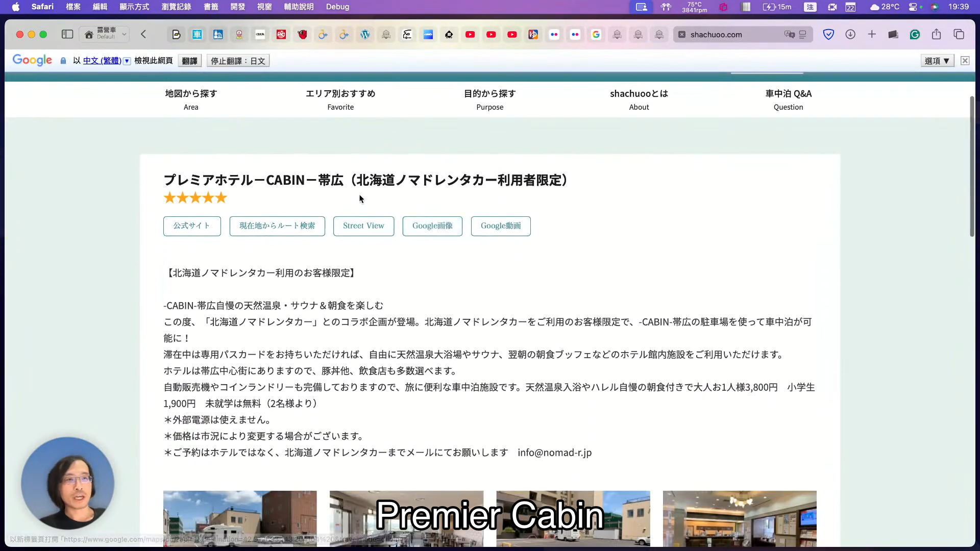Image resolution: width=980 pixels, height=551 pixels.
Task: Toggle the Safari sidebar panel
Action: (67, 34)
